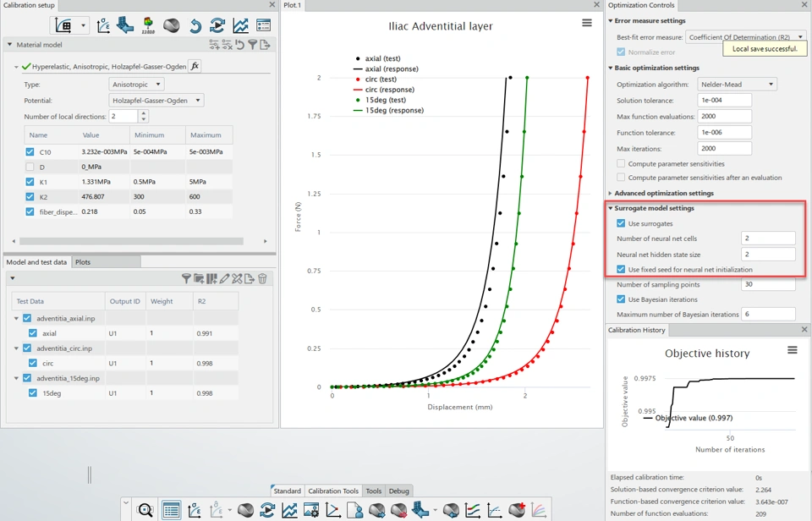Image resolution: width=812 pixels, height=521 pixels.
Task: Click the run calibration play-loop icon at top
Action: click(x=217, y=25)
